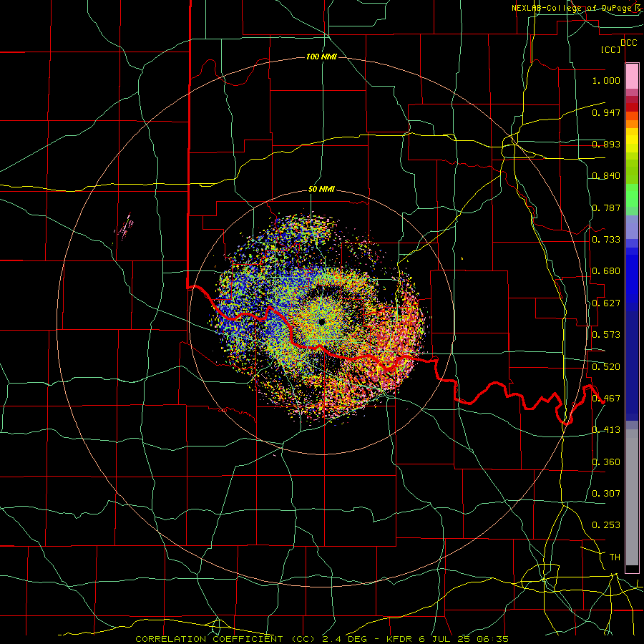The image size is (644, 644).
Task: Click the 0.573 scale value
Action: click(x=606, y=335)
